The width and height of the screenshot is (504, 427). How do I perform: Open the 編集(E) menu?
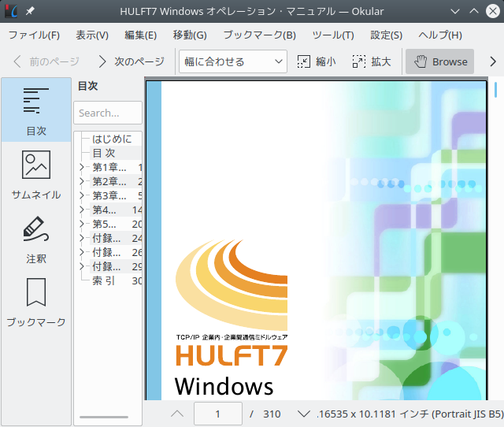140,35
